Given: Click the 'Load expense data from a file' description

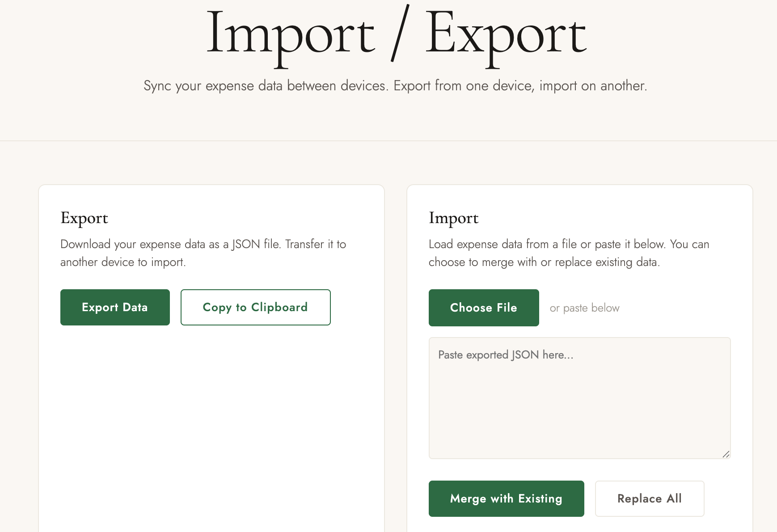Looking at the screenshot, I should pos(569,244).
